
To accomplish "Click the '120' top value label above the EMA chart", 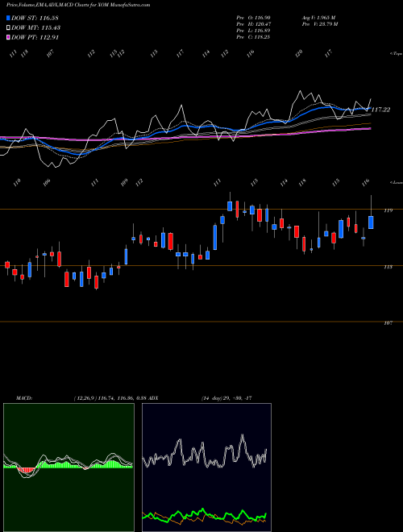I will [299, 54].
